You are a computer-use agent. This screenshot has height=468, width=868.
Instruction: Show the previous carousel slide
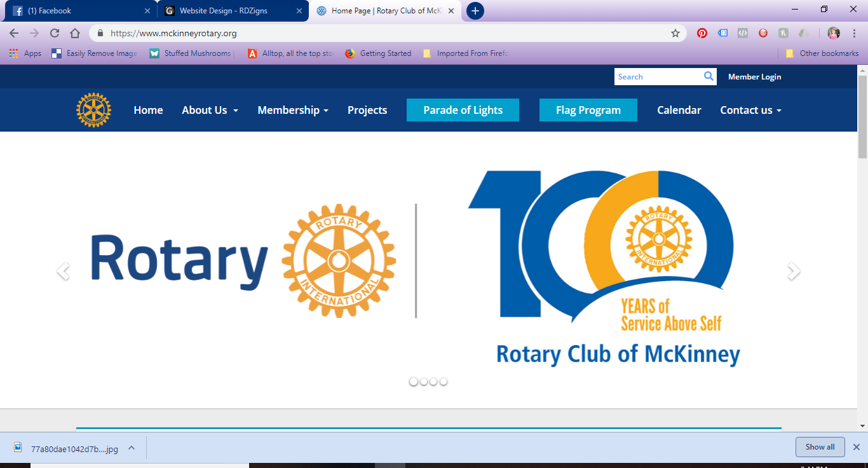coord(63,272)
